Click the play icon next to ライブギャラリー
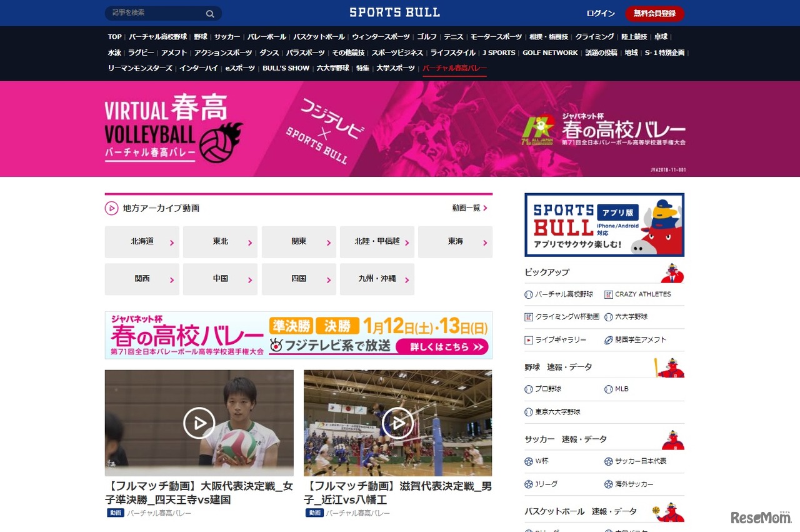The image size is (800, 532). tap(529, 340)
